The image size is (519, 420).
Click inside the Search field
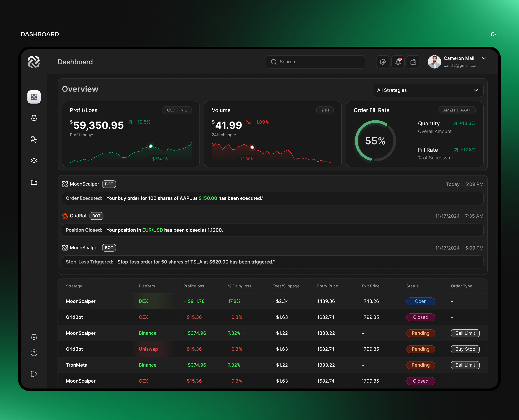coord(315,62)
